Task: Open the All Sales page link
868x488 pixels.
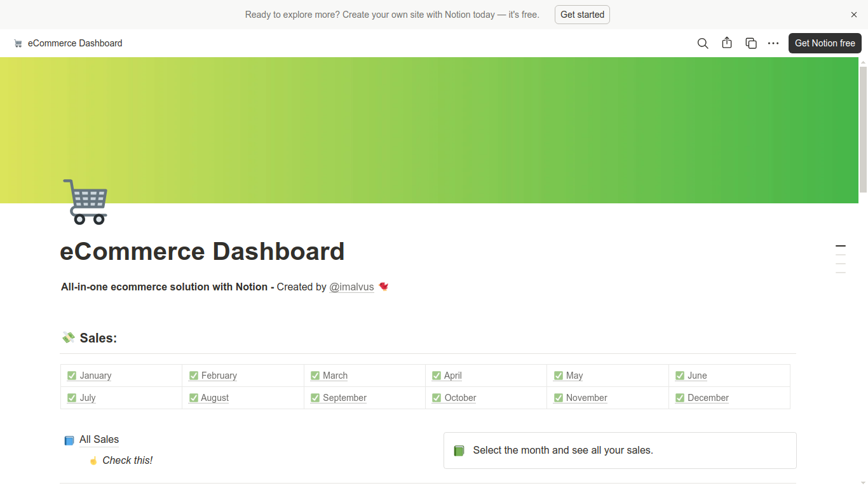Action: (x=99, y=440)
